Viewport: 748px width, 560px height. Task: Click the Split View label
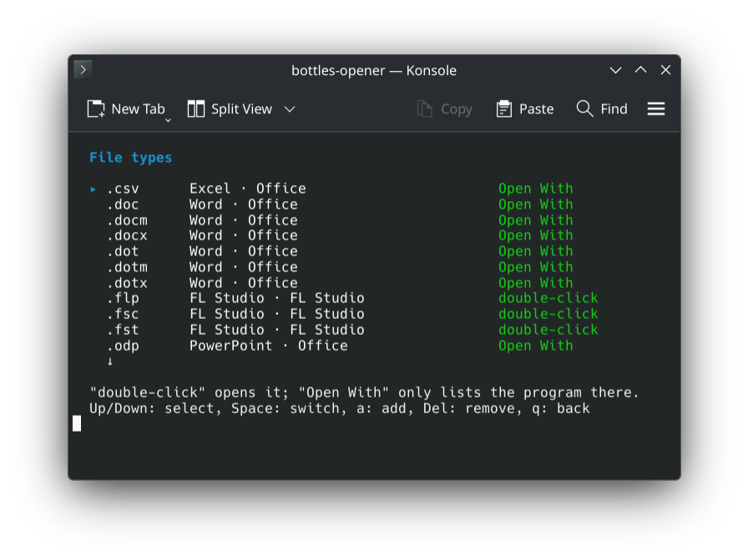click(241, 109)
